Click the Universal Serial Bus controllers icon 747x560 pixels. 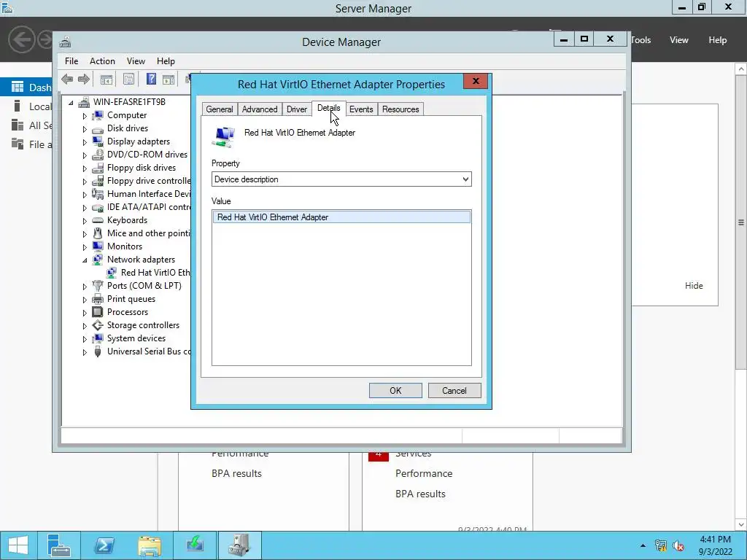tap(98, 352)
